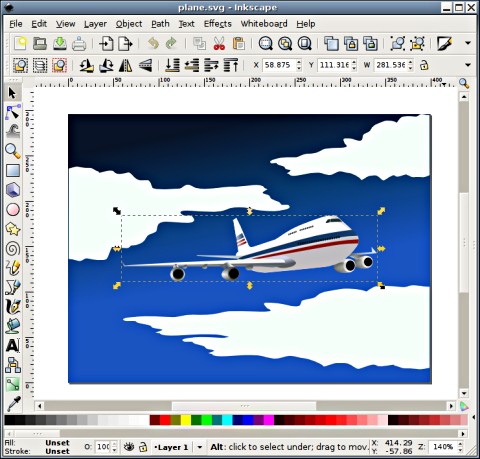Select the Dropper color picker tool

(13, 403)
